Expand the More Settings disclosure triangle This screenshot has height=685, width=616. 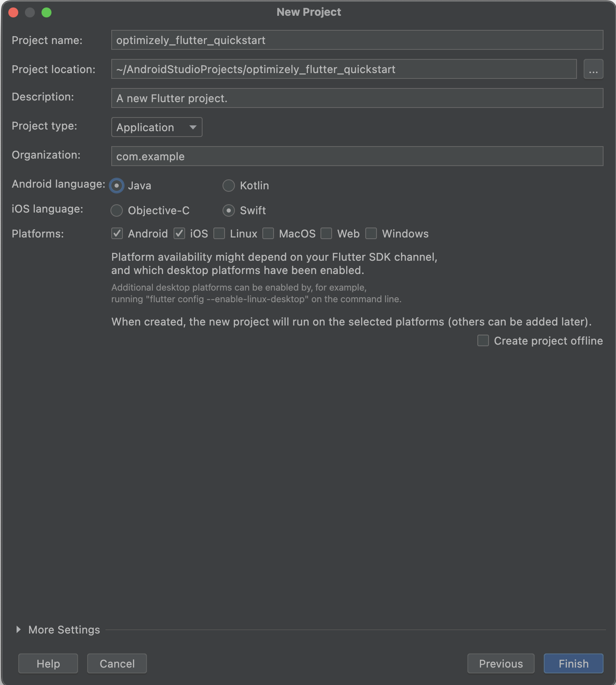point(18,629)
